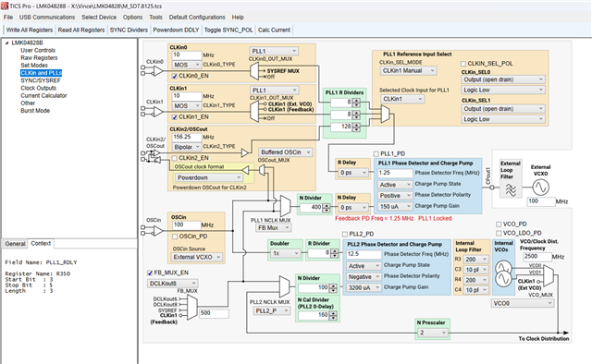Screen dimensions: 592x364
Task: Check the VCO_LDO_PD checkbox
Action: click(x=499, y=234)
